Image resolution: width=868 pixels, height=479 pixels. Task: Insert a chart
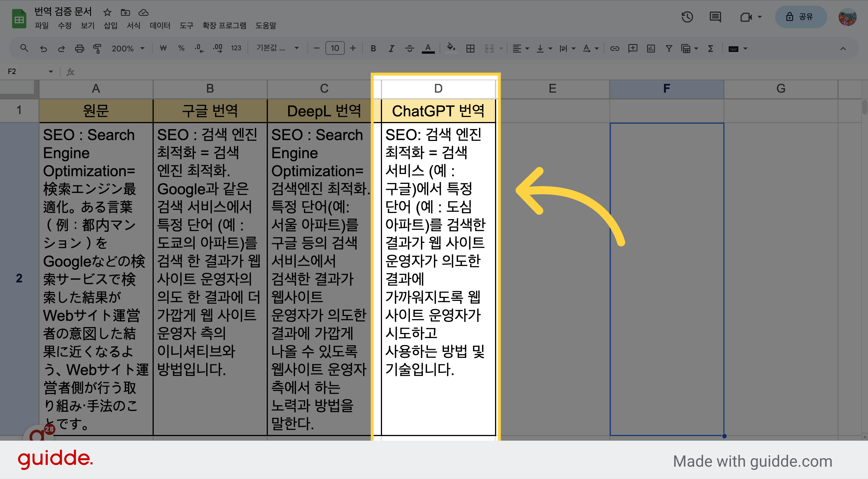651,49
